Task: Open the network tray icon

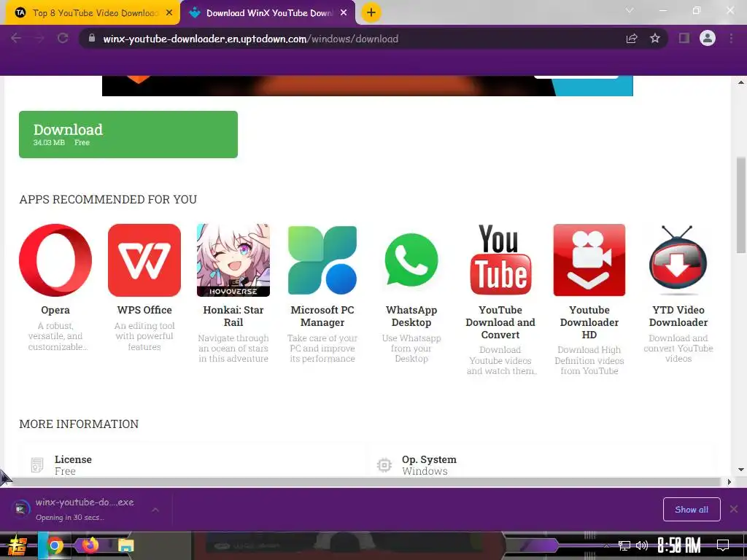Action: (x=624, y=545)
